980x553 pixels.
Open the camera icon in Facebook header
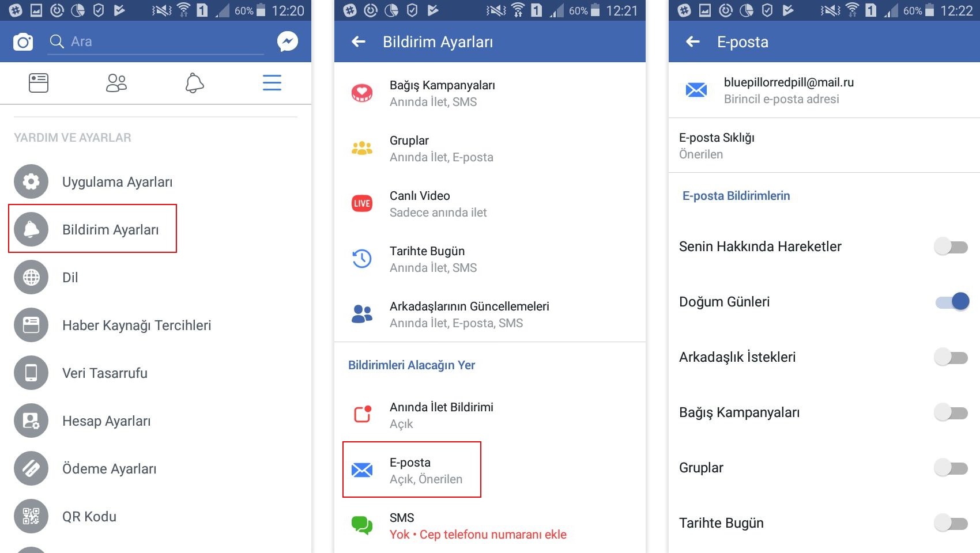point(23,41)
